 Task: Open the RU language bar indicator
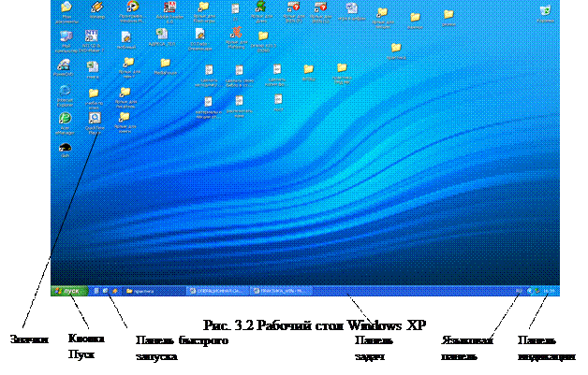[519, 291]
